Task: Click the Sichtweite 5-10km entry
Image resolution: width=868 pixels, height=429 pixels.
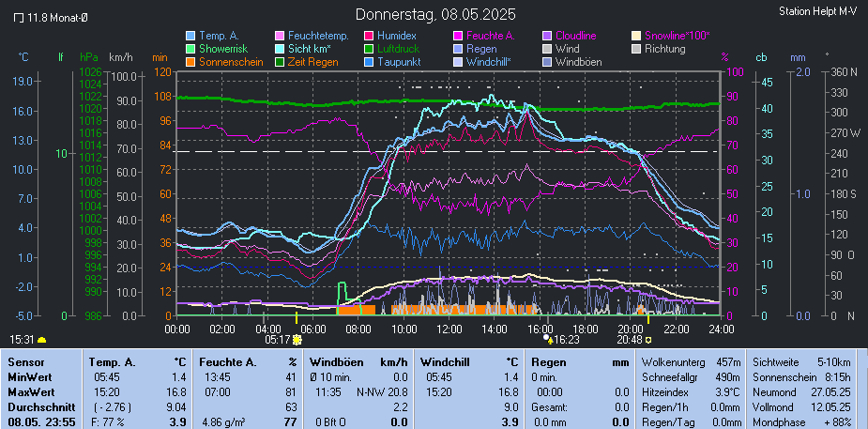Action: point(801,363)
